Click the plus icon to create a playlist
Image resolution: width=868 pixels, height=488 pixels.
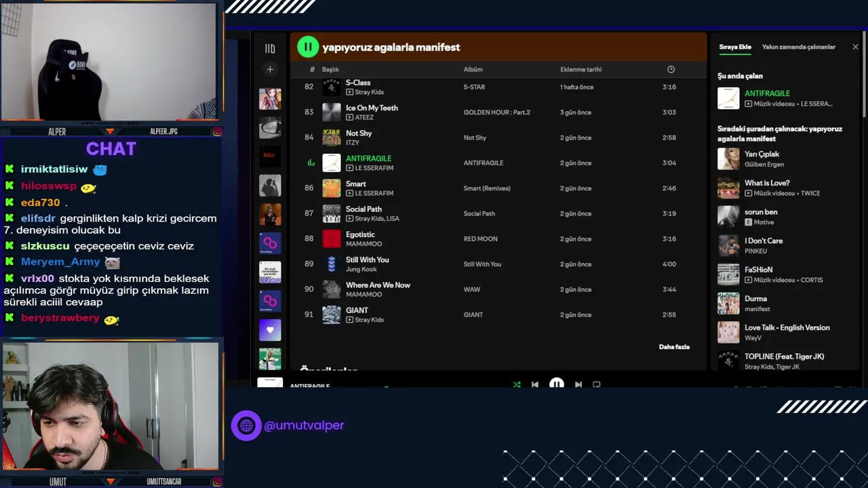[x=270, y=69]
